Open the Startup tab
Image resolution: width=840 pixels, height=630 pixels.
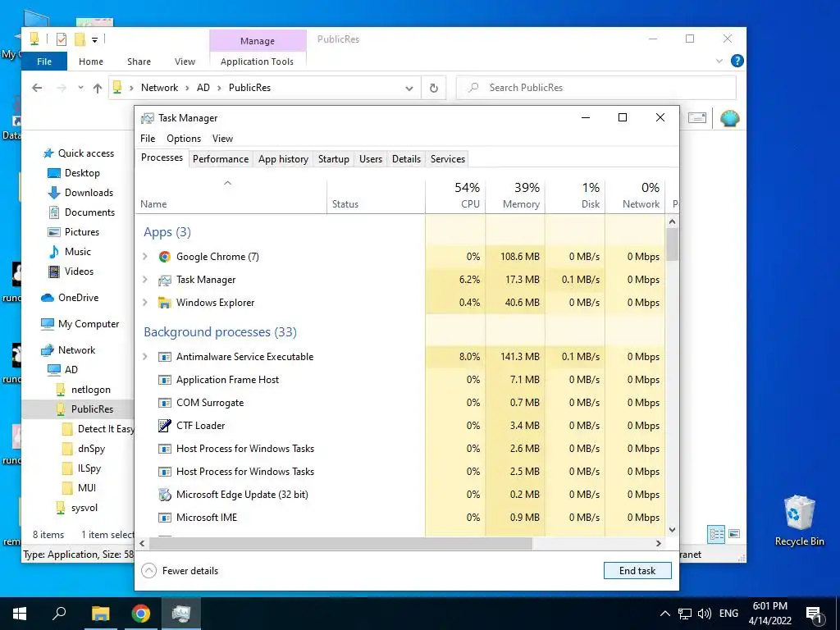(x=334, y=159)
